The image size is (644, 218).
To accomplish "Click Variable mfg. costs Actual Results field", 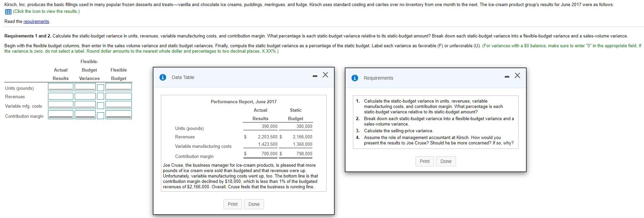I will (61, 105).
